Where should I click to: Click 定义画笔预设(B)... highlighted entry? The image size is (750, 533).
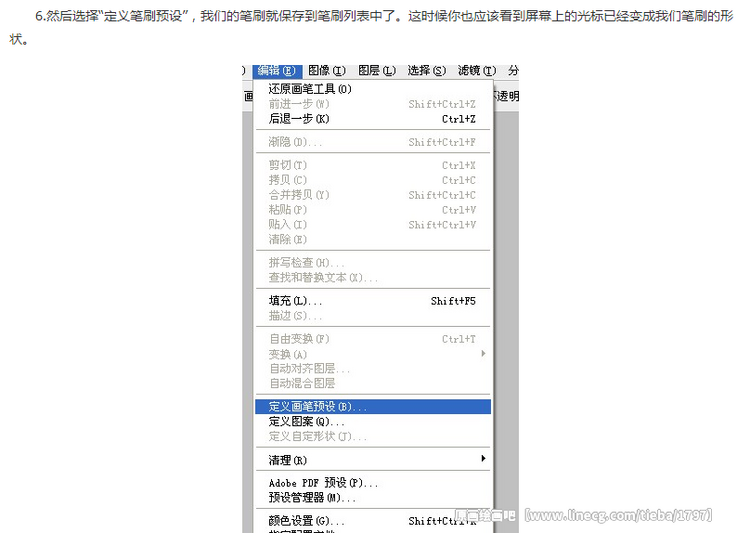[373, 407]
